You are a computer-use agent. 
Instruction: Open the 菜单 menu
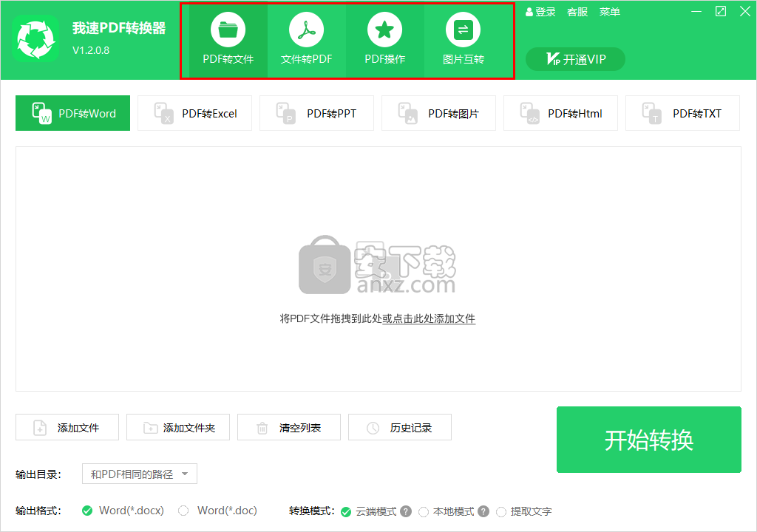coord(610,12)
